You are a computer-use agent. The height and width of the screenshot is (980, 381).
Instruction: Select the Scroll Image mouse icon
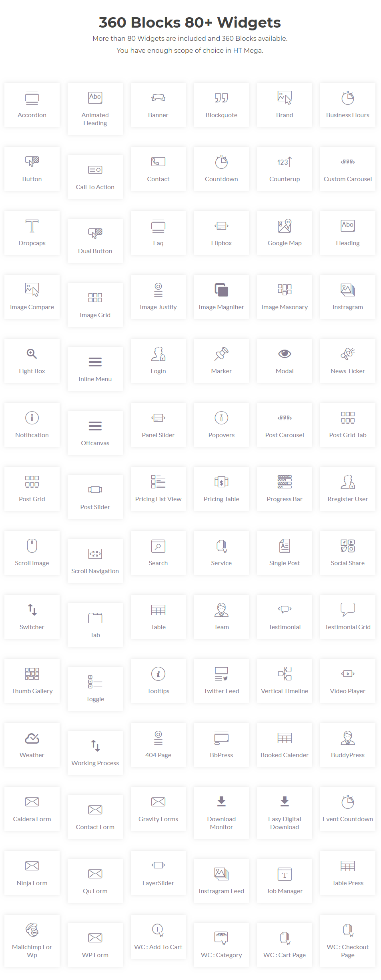[32, 546]
